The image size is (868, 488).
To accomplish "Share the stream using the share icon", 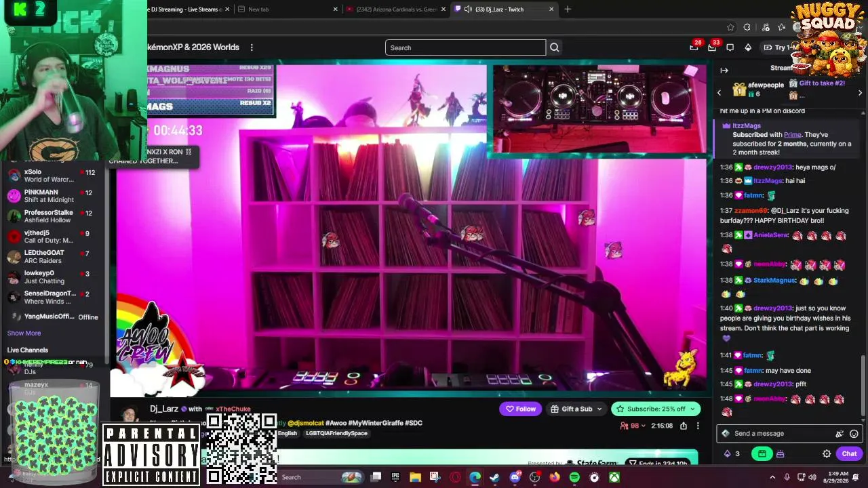I will [684, 426].
